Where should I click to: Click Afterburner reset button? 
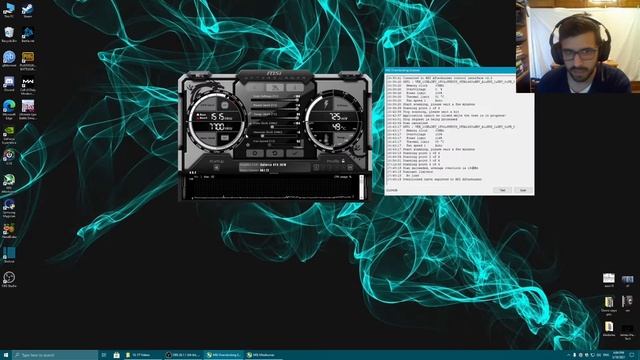[x=275, y=153]
